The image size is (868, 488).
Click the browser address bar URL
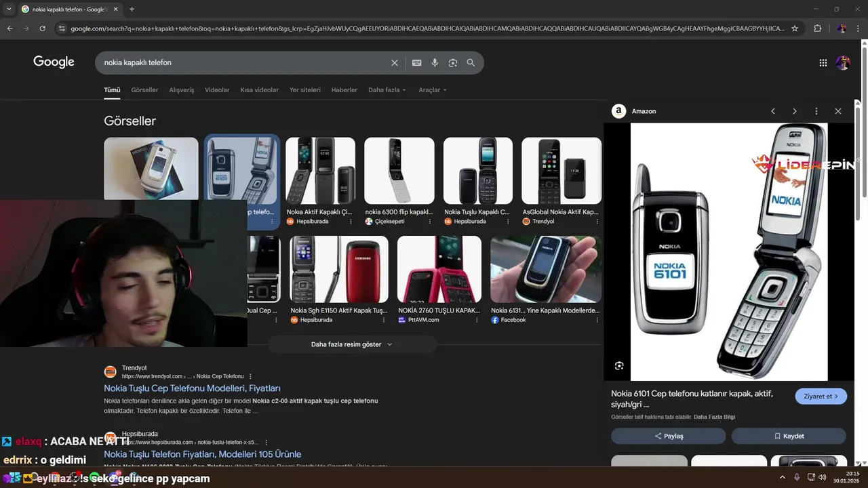[427, 28]
